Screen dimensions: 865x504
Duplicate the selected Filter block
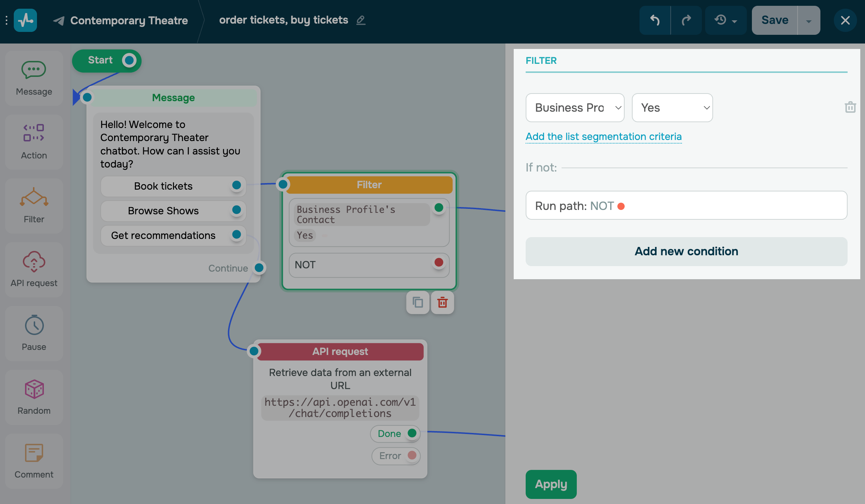tap(417, 302)
